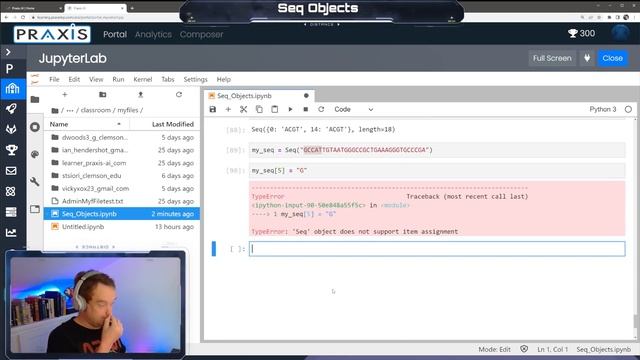Restart the kernel icon in notebook toolbar
Screen dimensions: 640x360
click(321, 109)
